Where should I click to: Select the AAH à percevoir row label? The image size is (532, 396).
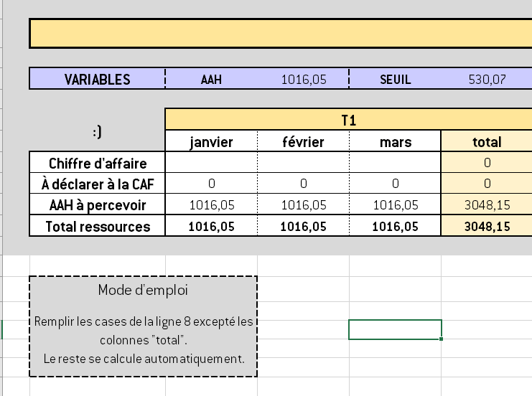(98, 204)
